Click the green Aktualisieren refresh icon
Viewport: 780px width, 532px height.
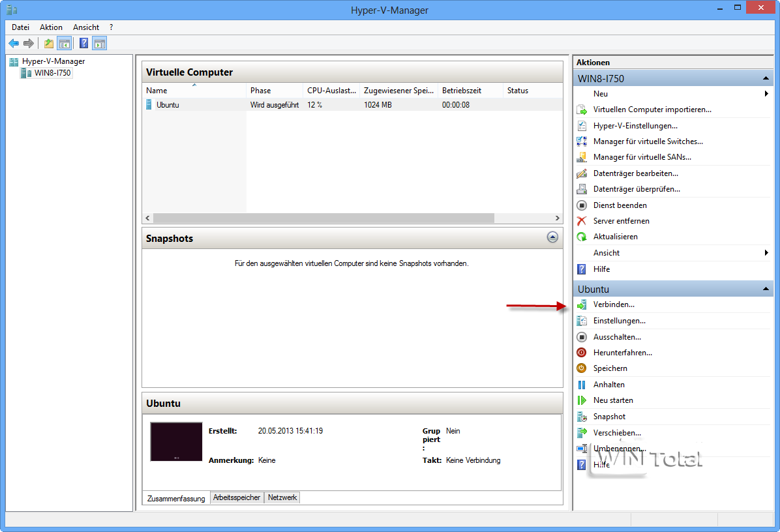pyautogui.click(x=582, y=237)
